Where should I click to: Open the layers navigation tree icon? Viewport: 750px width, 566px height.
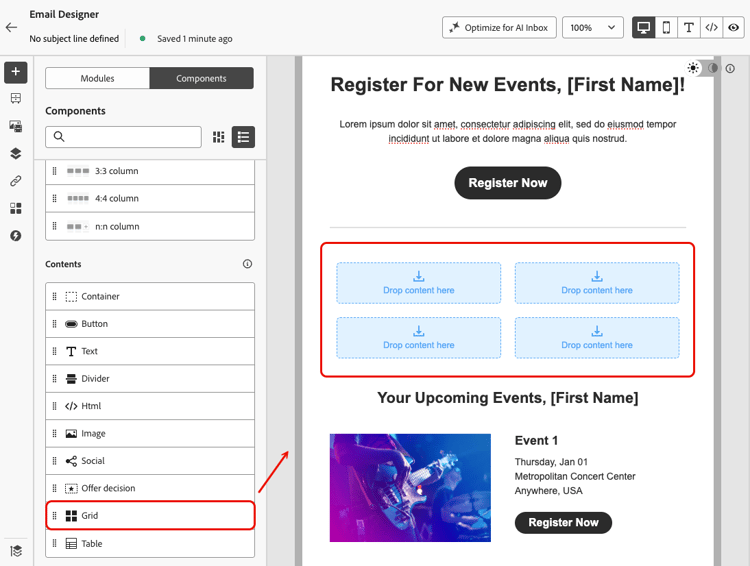coord(16,154)
